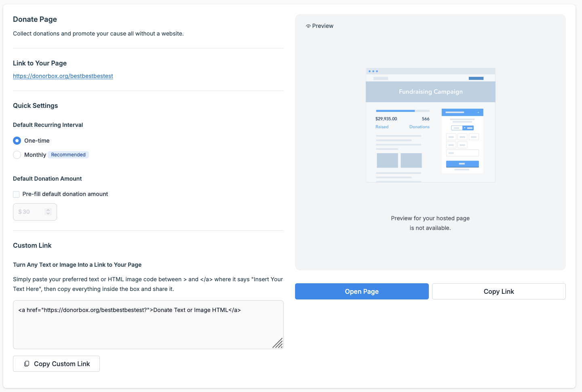Click the hosted page preview unavailable message
This screenshot has width=582, height=392.
pos(430,223)
